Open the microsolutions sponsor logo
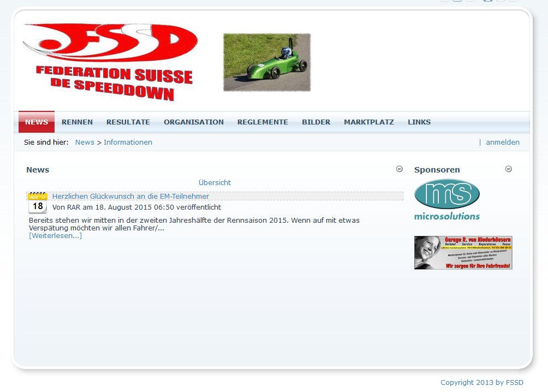 (446, 199)
